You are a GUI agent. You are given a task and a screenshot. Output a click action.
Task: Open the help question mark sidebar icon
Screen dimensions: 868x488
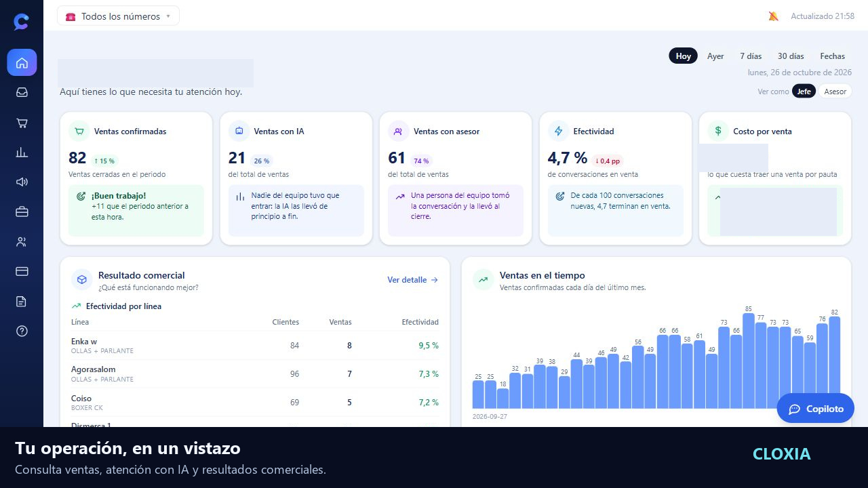(x=22, y=331)
